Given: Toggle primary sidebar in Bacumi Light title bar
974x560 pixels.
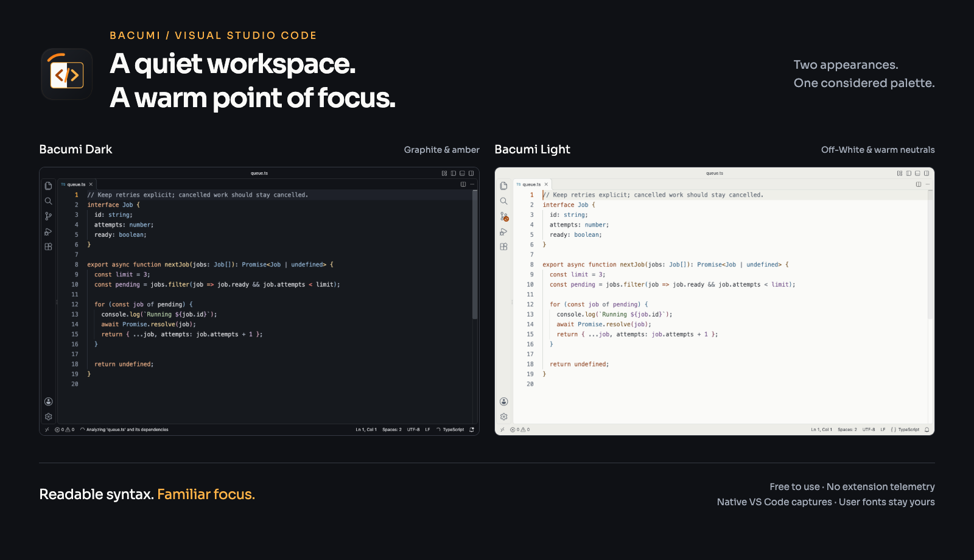Looking at the screenshot, I should coord(909,173).
